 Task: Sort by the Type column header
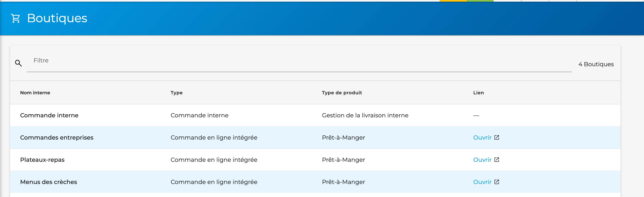[x=177, y=93]
